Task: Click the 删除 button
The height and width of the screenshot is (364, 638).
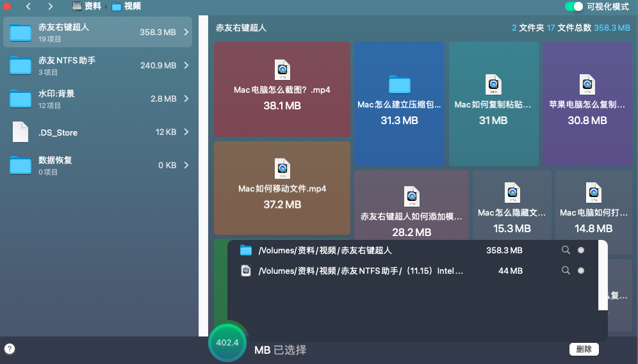Action: [584, 349]
